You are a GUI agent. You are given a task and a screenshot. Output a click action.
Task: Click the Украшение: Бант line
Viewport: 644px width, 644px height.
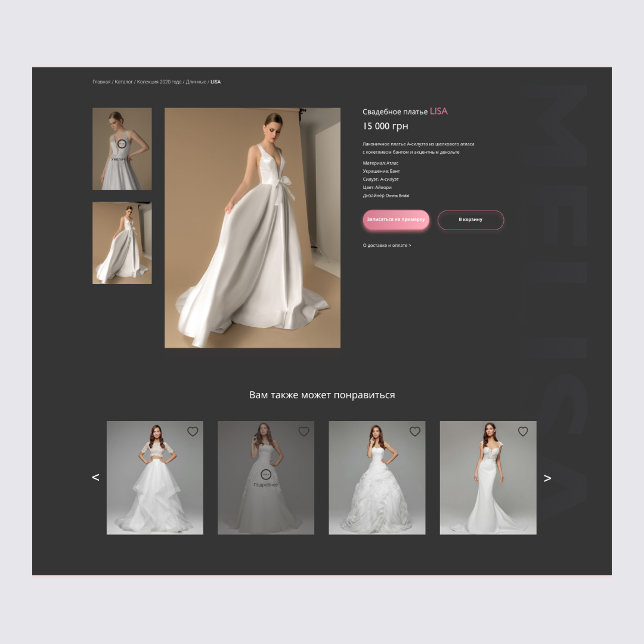click(381, 171)
